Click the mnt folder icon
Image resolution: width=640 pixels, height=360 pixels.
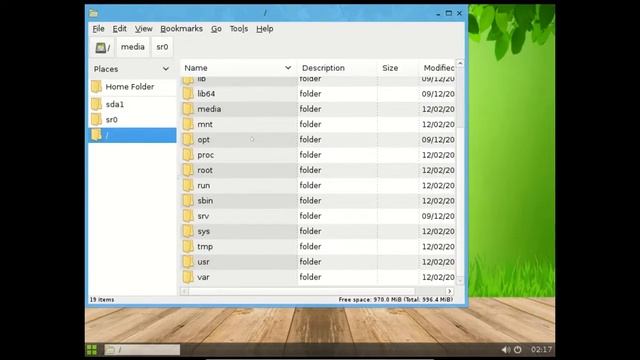188,124
